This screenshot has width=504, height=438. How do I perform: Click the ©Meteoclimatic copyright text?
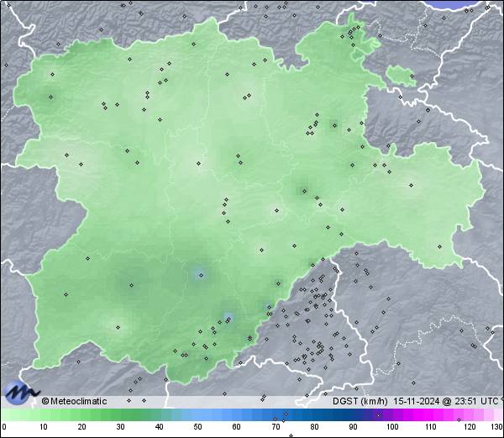point(74,401)
